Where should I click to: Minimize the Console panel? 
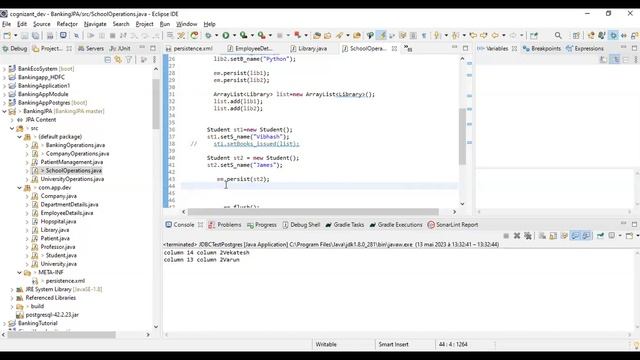pos(623,224)
